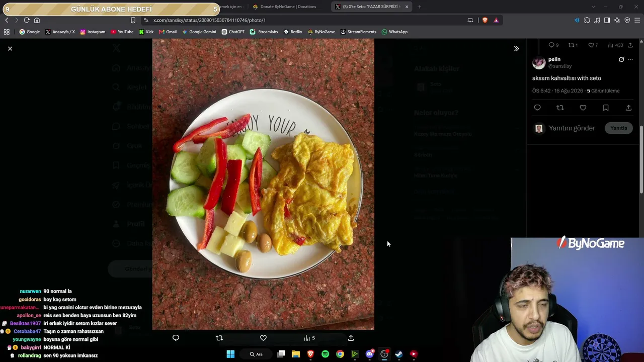Click the Yanıtla button
644x362 pixels.
click(x=619, y=128)
